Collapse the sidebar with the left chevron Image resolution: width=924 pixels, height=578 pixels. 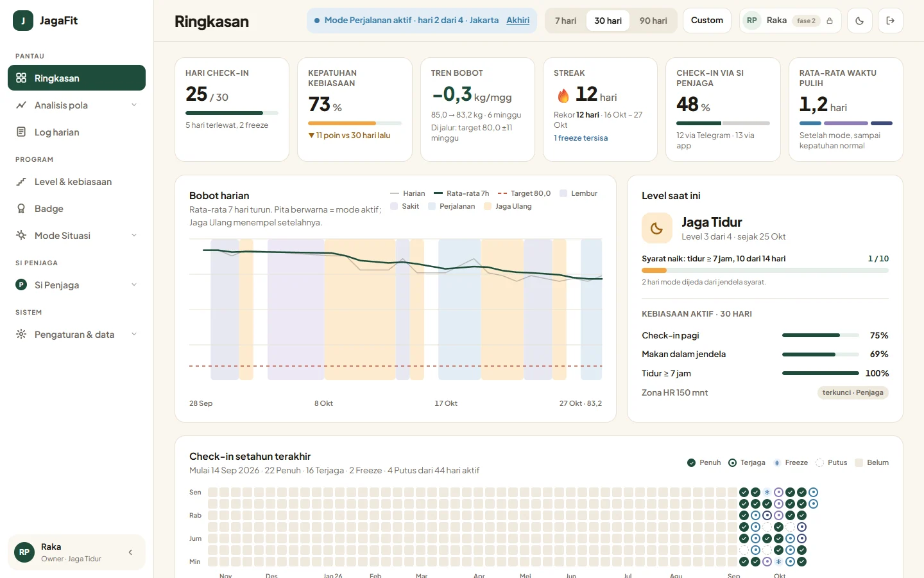pos(130,552)
